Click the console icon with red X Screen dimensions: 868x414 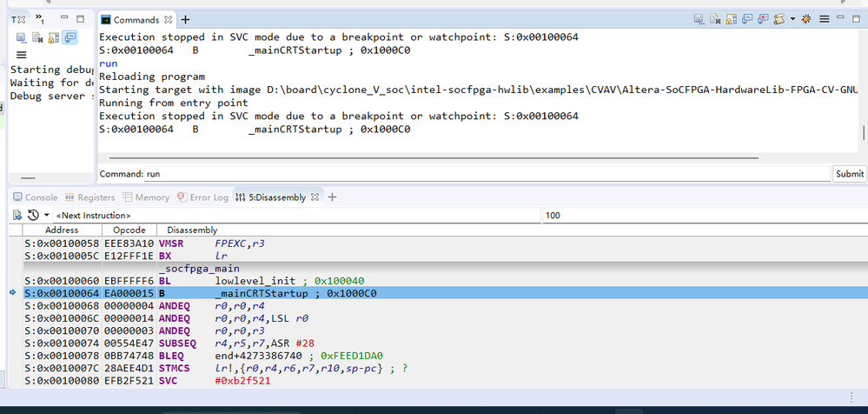[764, 19]
